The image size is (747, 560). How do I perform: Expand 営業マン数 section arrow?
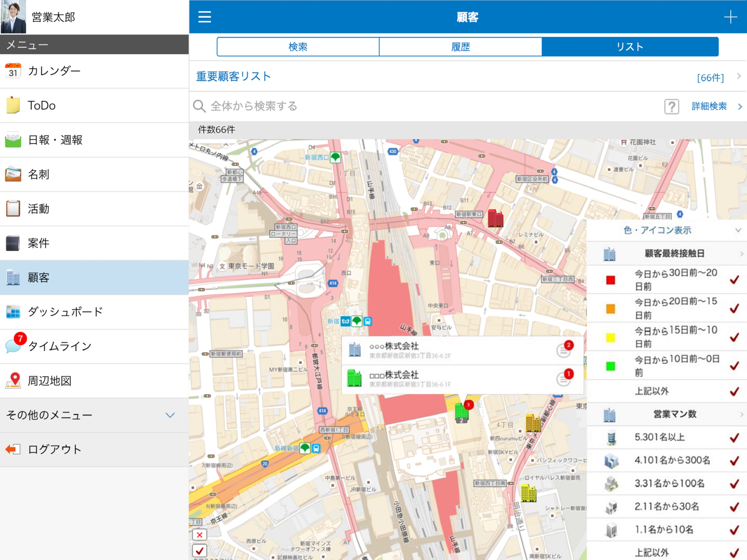(x=742, y=414)
